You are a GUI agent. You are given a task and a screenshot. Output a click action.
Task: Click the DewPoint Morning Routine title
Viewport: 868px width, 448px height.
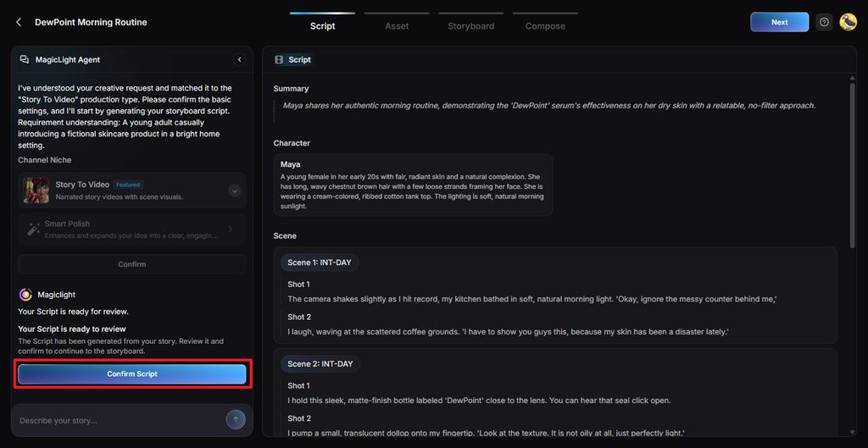(91, 22)
